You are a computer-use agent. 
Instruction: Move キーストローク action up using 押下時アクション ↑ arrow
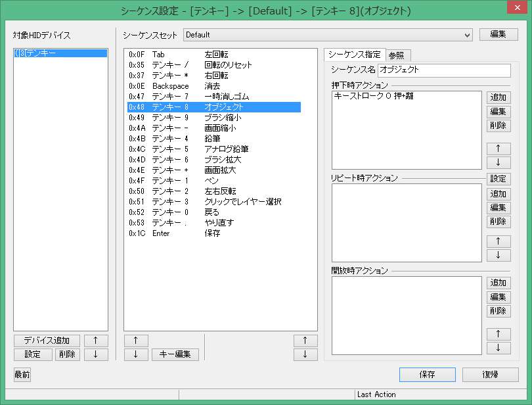coord(499,149)
